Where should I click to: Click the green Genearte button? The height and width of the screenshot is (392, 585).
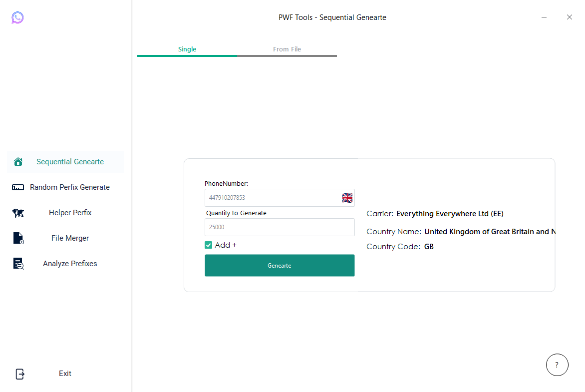pos(280,266)
